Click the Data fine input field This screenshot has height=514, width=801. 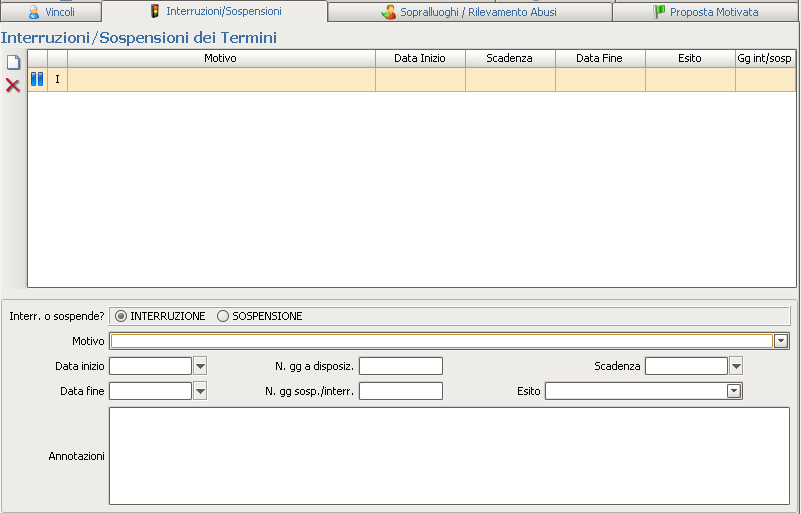tap(151, 391)
